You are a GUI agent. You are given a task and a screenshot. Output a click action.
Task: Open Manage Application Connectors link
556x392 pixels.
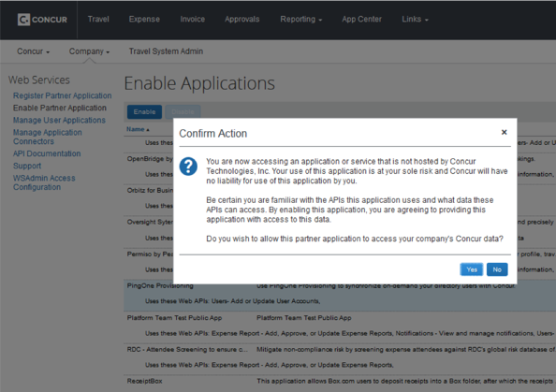(48, 137)
